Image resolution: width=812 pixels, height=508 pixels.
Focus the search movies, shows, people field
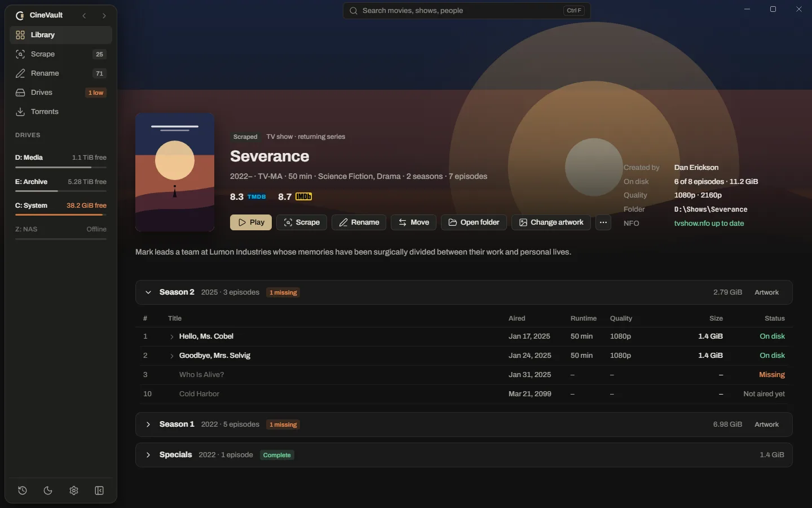coord(466,11)
